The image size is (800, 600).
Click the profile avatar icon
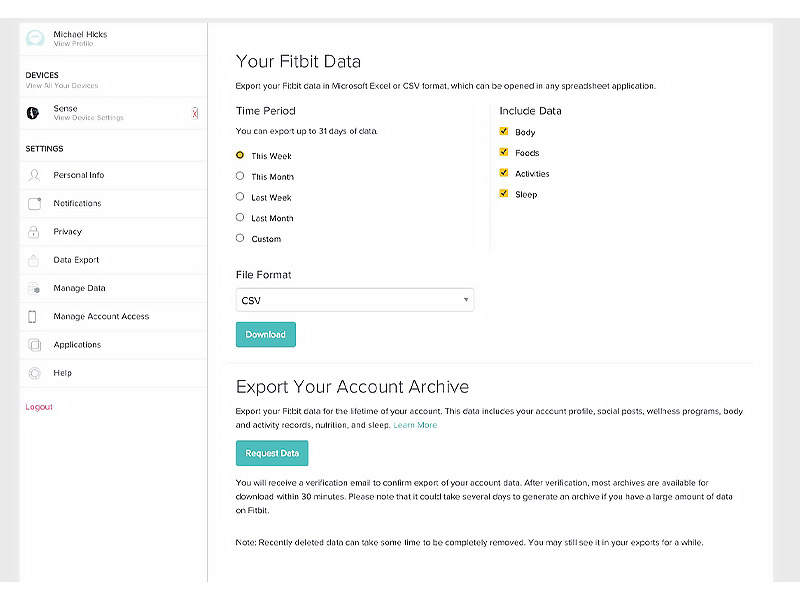[34, 38]
